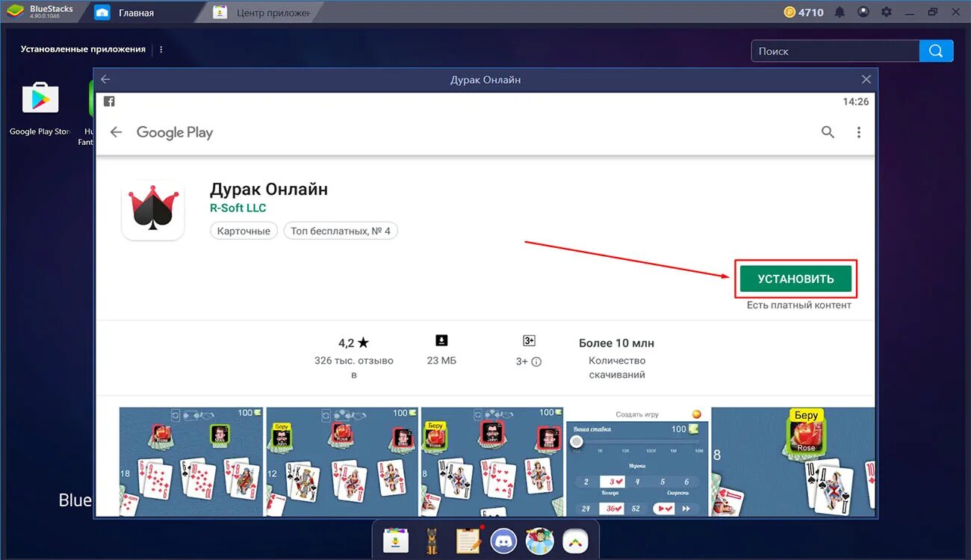The height and width of the screenshot is (560, 971).
Task: Open the three-dot menu next to Установленные приложения
Action: (161, 49)
